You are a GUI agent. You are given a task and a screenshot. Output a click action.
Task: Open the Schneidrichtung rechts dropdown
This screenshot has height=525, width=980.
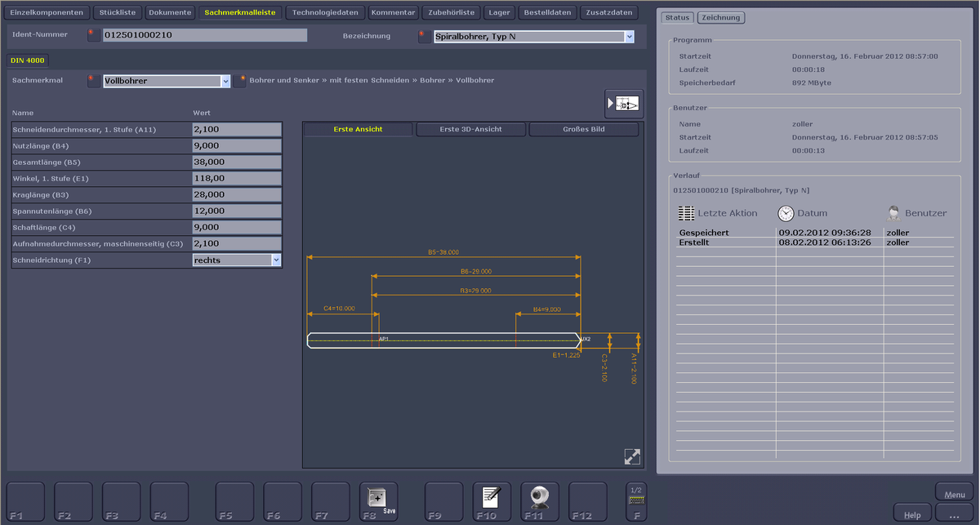(276, 260)
